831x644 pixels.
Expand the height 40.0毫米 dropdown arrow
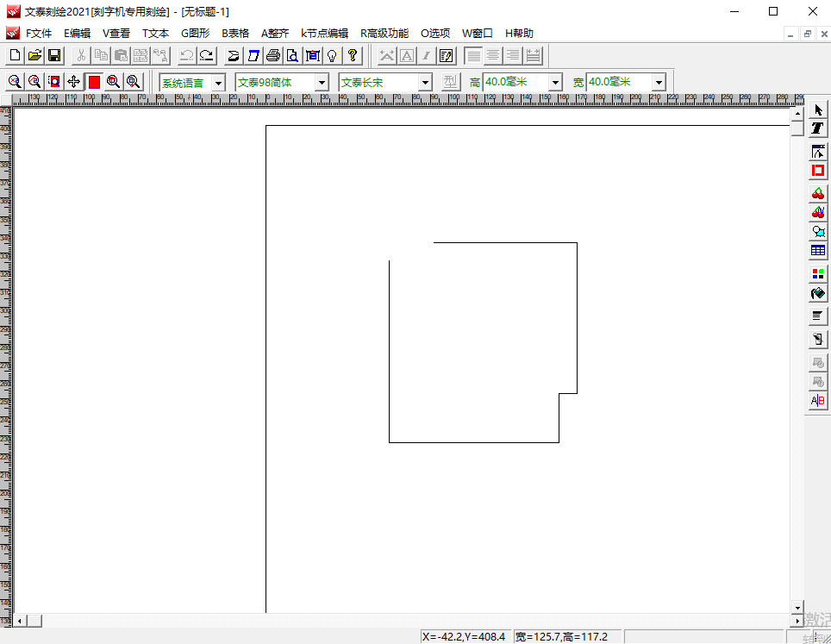[555, 83]
